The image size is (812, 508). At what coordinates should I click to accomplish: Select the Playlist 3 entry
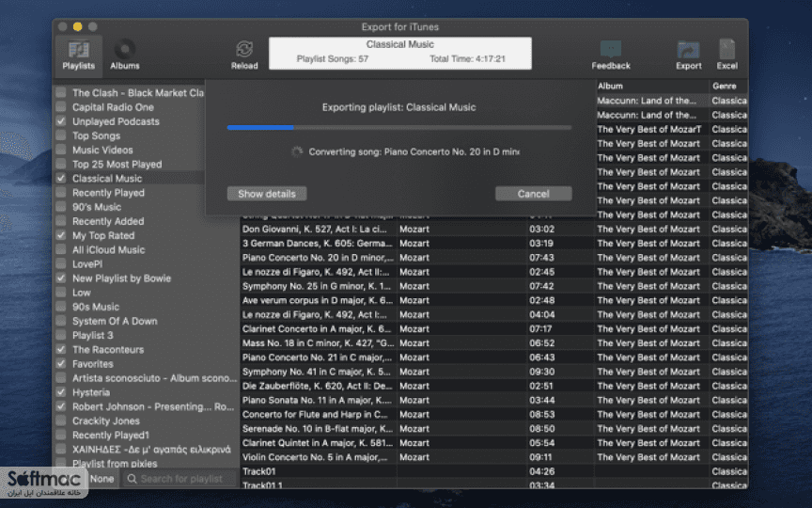pyautogui.click(x=93, y=336)
